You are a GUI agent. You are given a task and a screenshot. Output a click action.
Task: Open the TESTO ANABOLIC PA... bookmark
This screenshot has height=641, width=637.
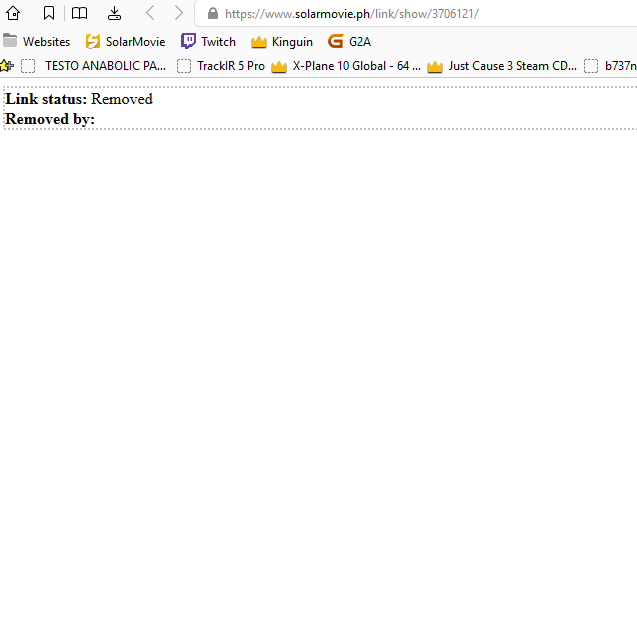[x=94, y=66]
